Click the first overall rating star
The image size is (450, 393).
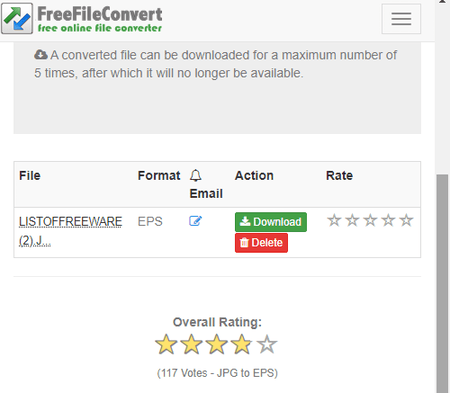click(166, 344)
